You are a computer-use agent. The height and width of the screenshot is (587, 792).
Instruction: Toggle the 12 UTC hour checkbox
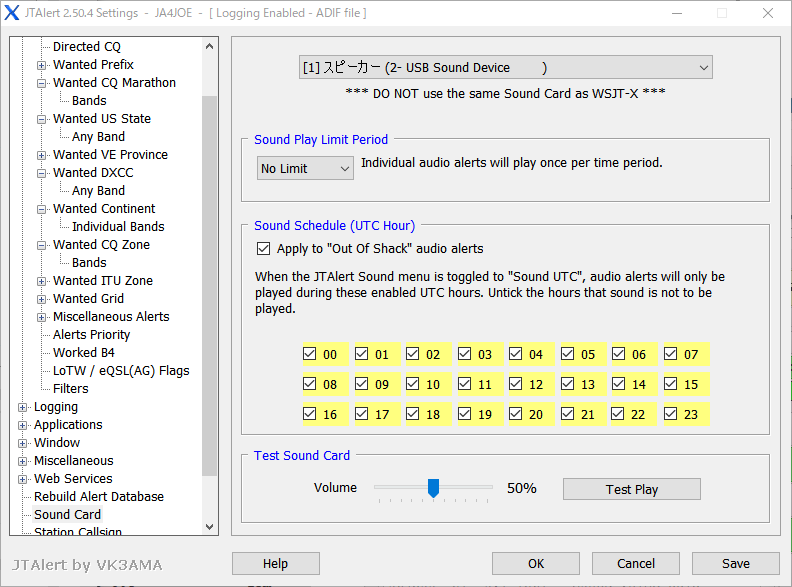(516, 384)
